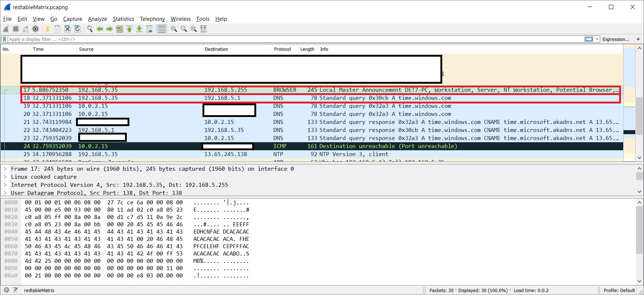Add a display filter button with plus

point(638,39)
